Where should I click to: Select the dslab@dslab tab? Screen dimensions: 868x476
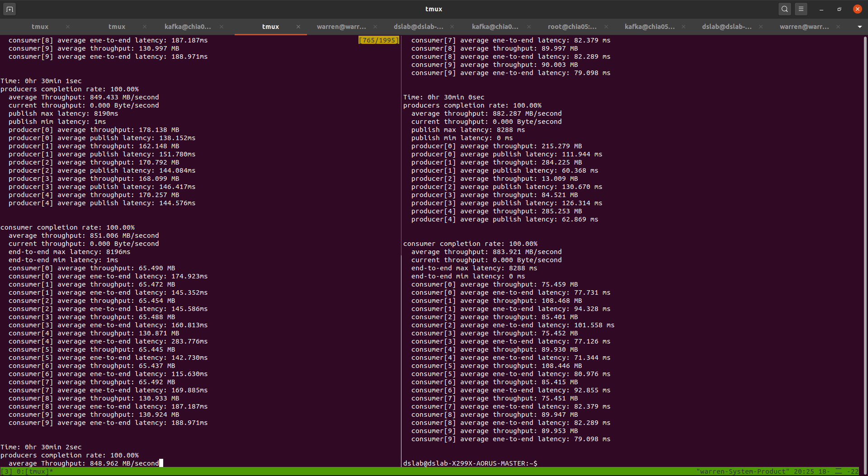(x=418, y=27)
